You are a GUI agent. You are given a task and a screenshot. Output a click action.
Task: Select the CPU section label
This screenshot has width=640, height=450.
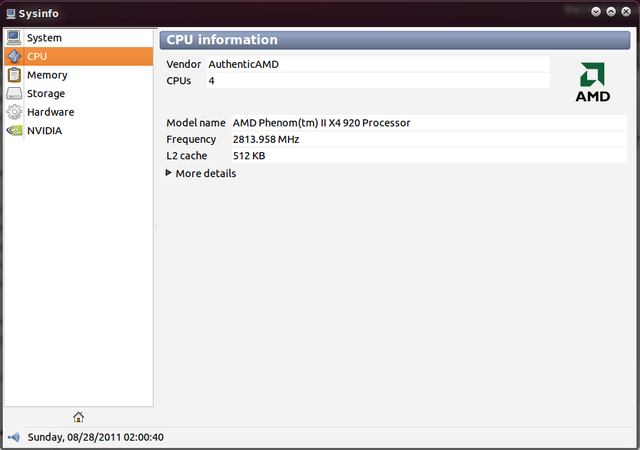tap(37, 56)
